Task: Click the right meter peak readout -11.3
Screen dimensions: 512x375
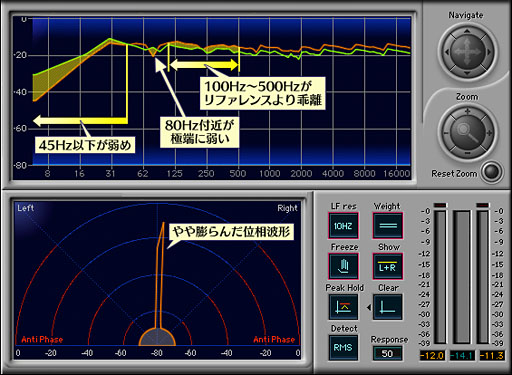Action: [x=492, y=355]
